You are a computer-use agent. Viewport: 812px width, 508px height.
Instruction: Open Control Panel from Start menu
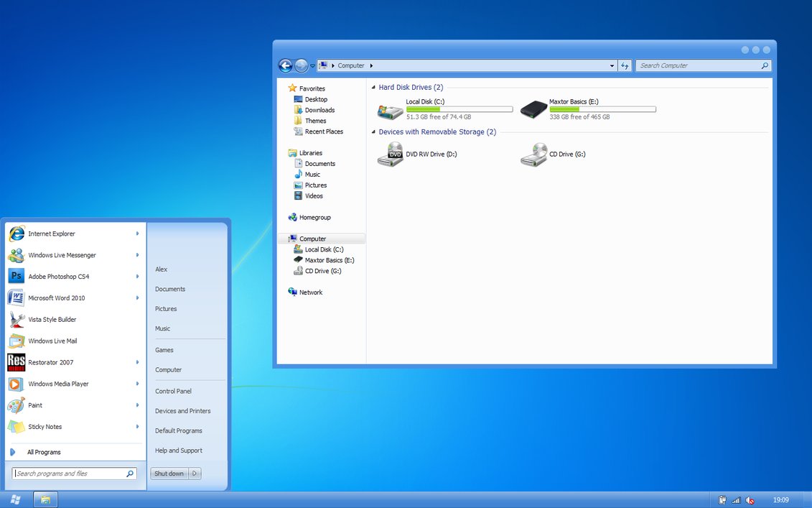point(173,392)
